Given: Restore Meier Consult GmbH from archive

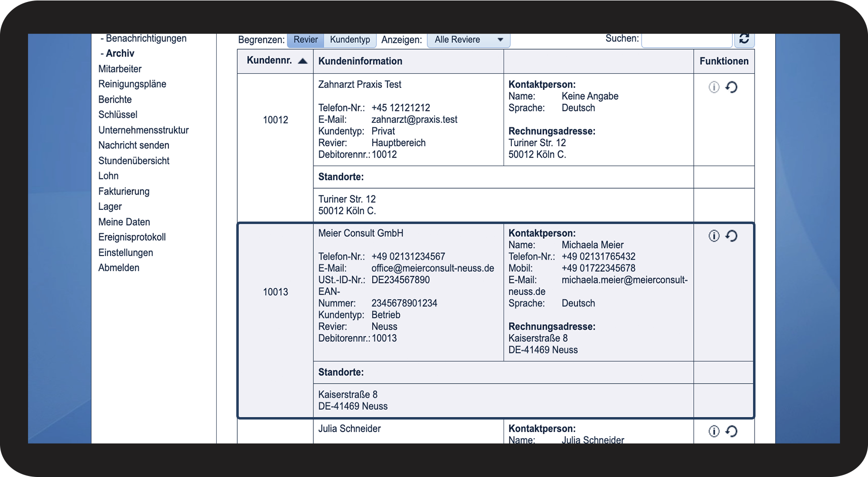Looking at the screenshot, I should tap(731, 236).
